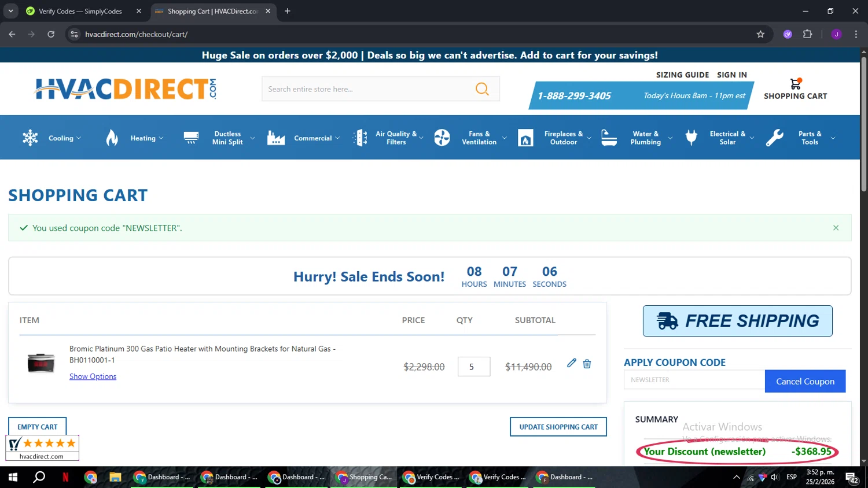Expand the Fireplaces & Outdoor chevron

click(x=589, y=138)
